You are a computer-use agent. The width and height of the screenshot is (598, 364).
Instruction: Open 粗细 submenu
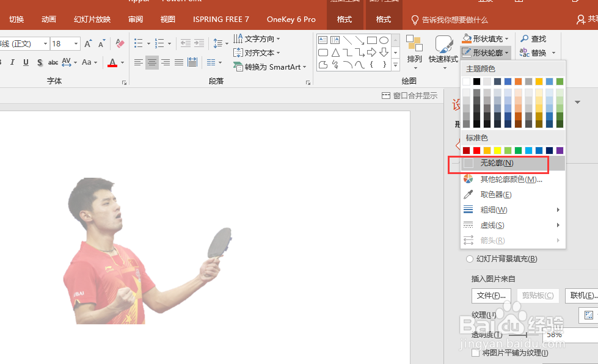pyautogui.click(x=513, y=210)
